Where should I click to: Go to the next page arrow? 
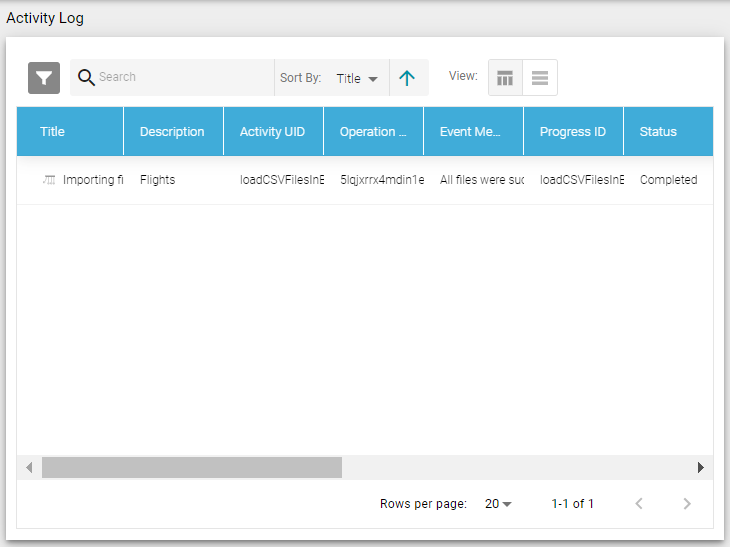coord(686,504)
